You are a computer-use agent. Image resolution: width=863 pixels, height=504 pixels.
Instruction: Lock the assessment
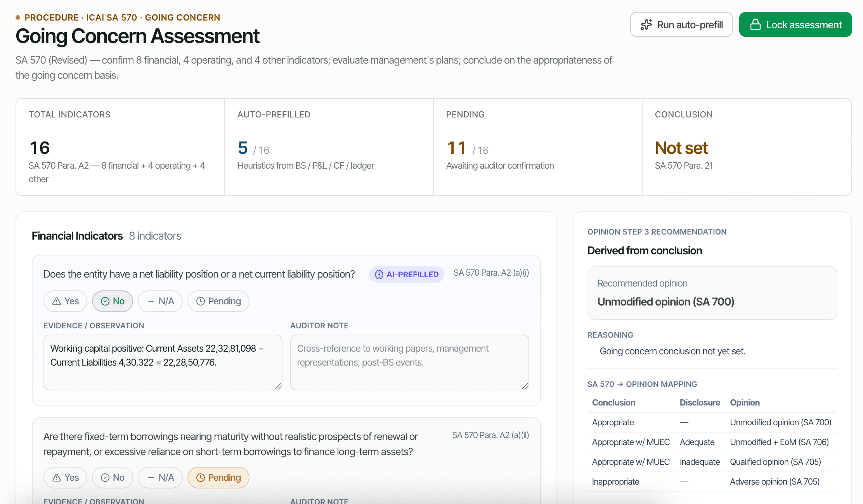pyautogui.click(x=795, y=25)
